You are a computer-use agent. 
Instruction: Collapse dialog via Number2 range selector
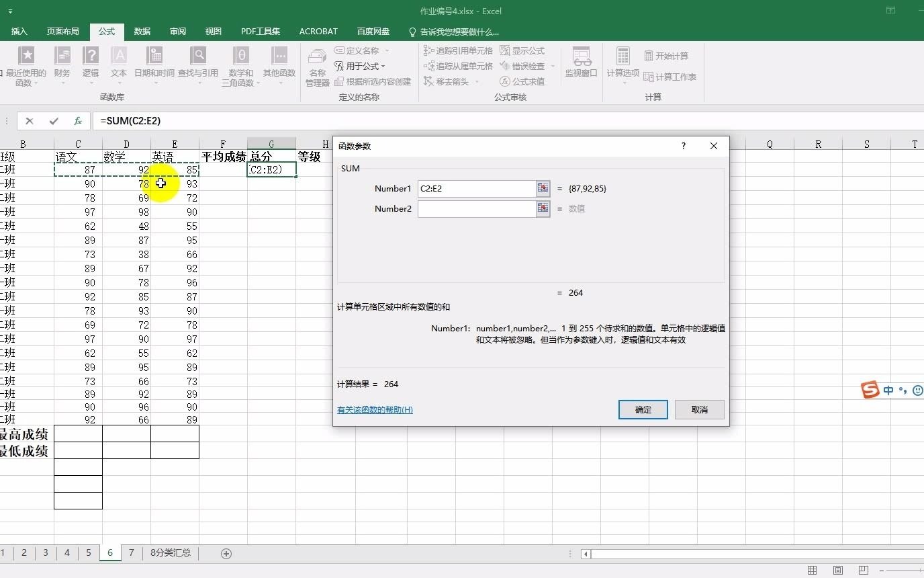tap(543, 209)
